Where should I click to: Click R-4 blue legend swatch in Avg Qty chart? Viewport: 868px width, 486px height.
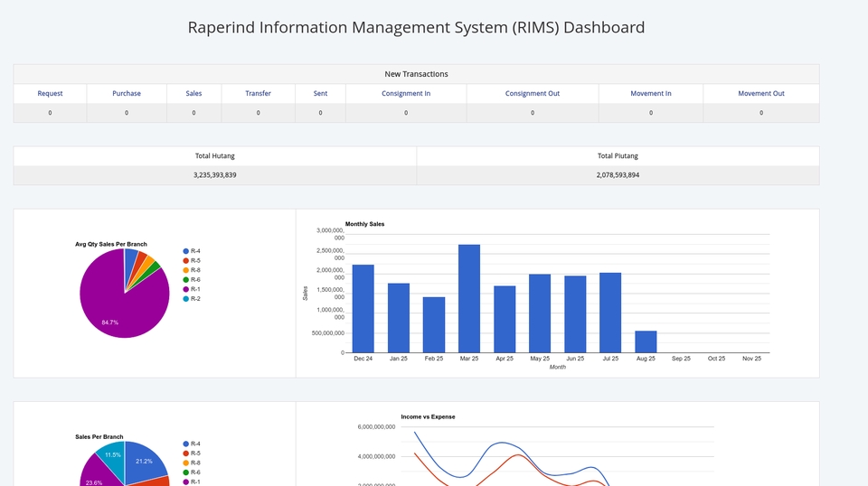tap(186, 251)
